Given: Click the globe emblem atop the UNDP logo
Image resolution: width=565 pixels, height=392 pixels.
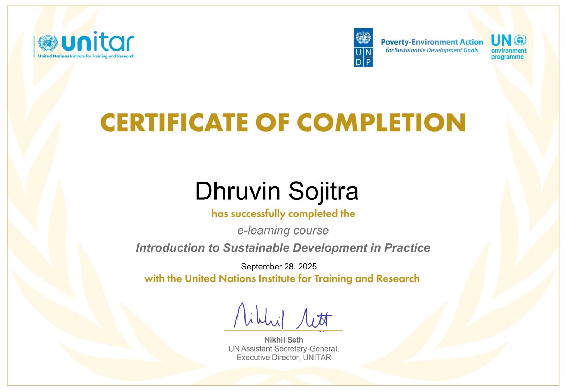Looking at the screenshot, I should tap(363, 37).
